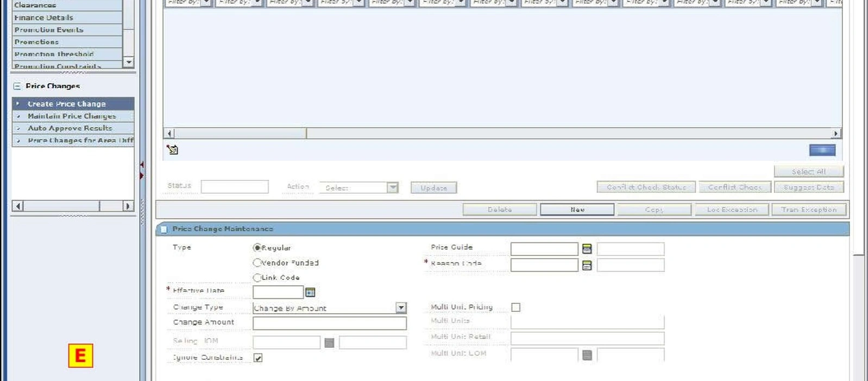Click the Update button
868x381 pixels.
[x=433, y=188]
